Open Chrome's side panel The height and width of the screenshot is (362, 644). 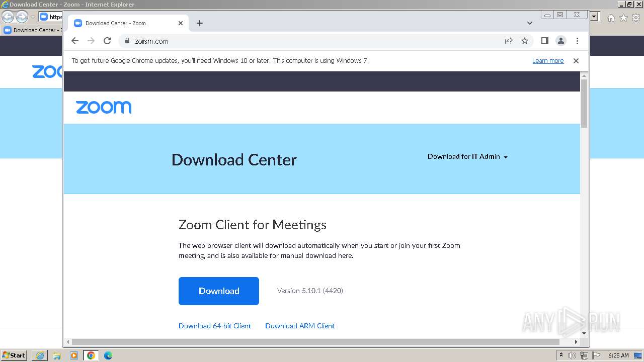pyautogui.click(x=544, y=41)
